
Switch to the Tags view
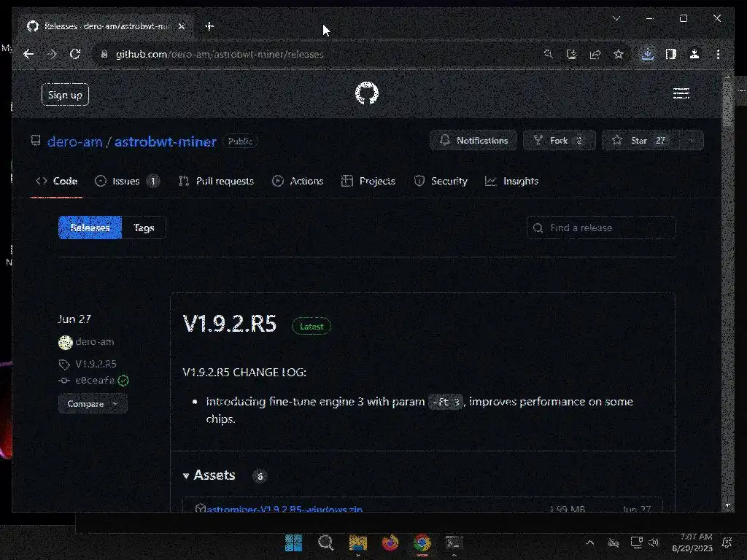coord(144,227)
